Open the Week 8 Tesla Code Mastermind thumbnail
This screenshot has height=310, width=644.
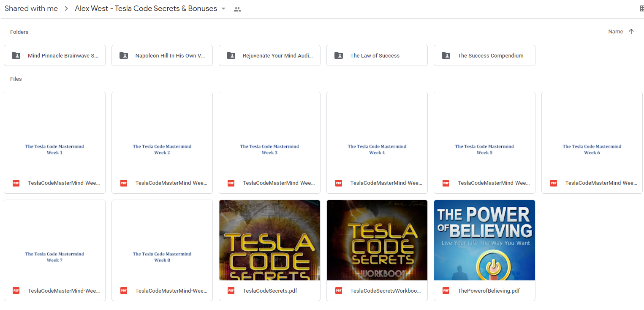click(162, 240)
